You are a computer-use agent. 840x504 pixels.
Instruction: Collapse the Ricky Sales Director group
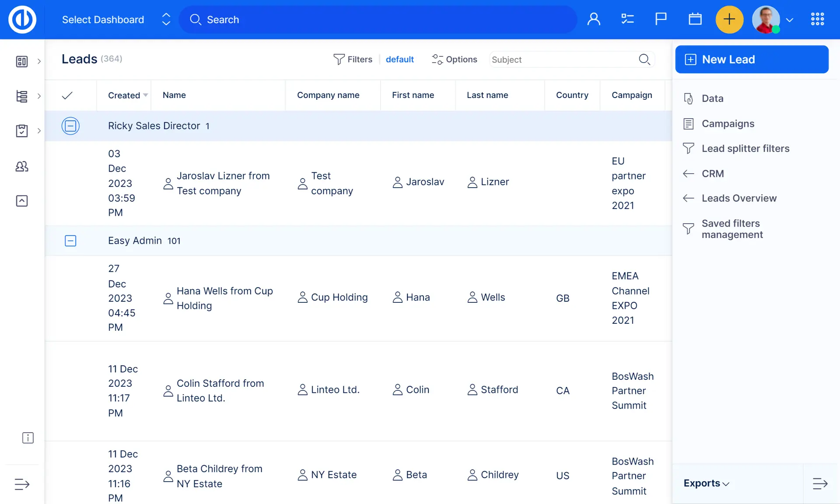(70, 126)
